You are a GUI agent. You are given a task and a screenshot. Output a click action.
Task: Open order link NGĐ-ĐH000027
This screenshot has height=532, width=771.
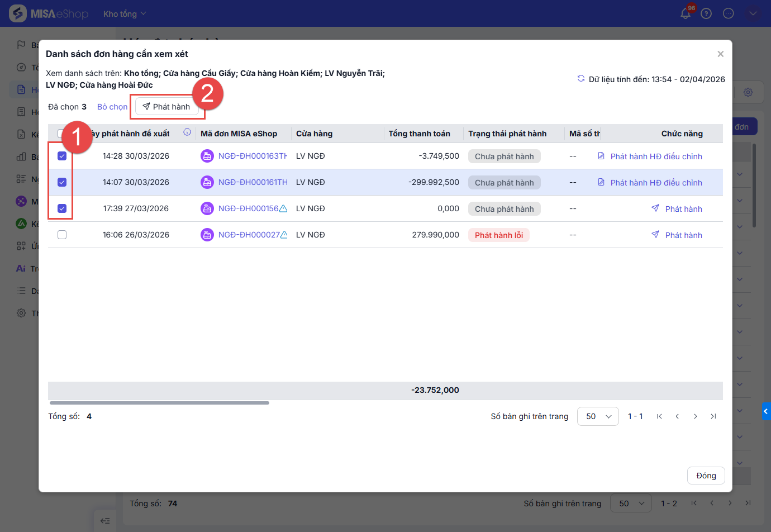click(249, 235)
